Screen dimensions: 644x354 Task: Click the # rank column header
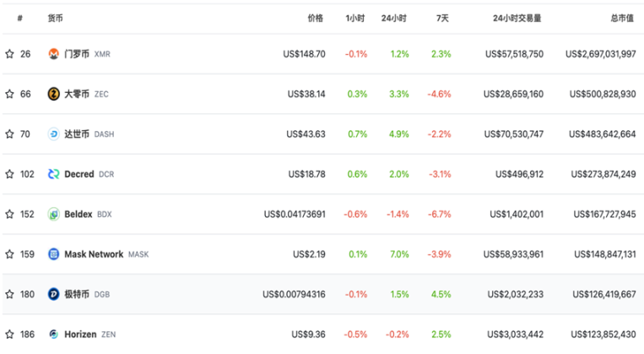19,18
